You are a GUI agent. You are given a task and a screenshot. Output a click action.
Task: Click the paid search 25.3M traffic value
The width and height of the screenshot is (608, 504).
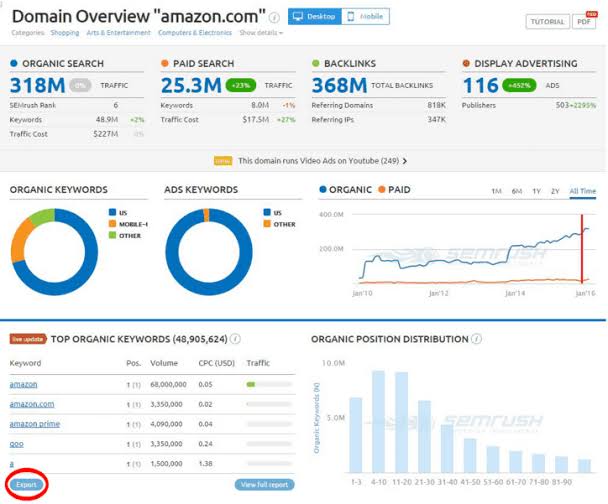(x=191, y=85)
